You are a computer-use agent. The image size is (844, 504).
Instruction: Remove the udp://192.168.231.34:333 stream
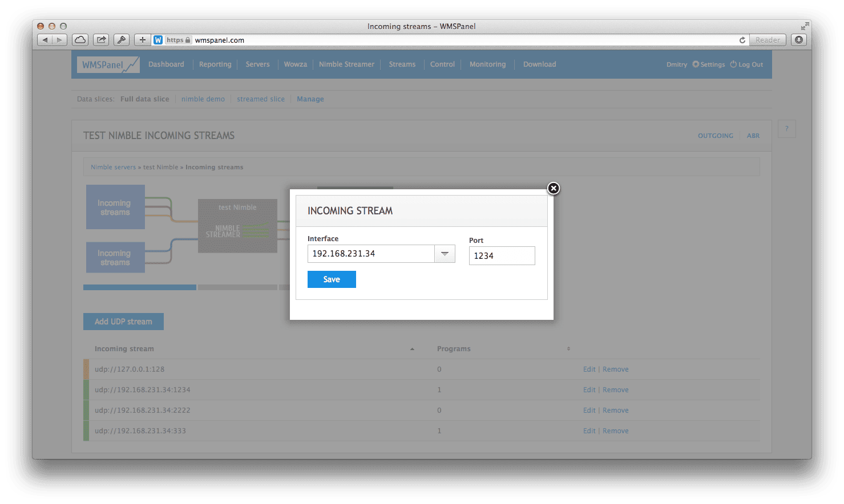tap(616, 431)
